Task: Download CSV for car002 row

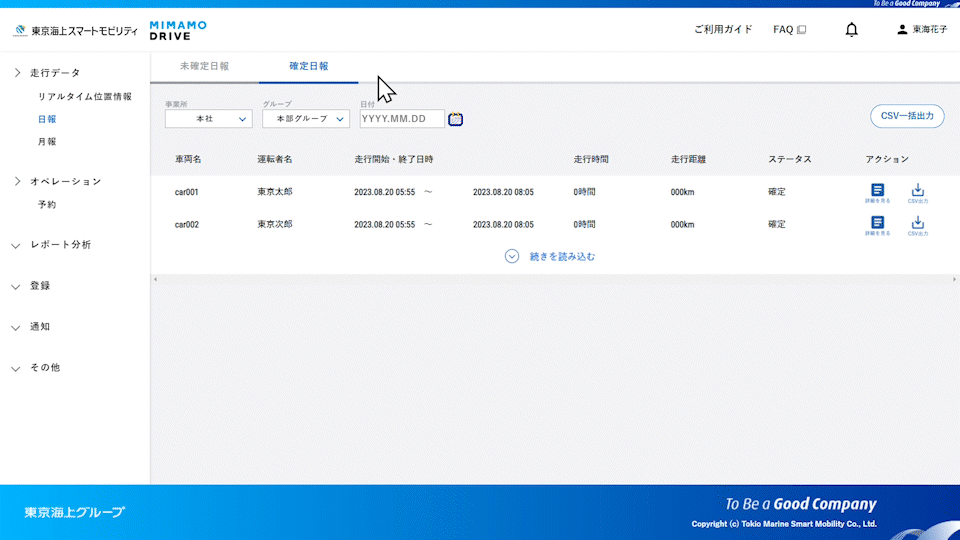Action: (917, 225)
